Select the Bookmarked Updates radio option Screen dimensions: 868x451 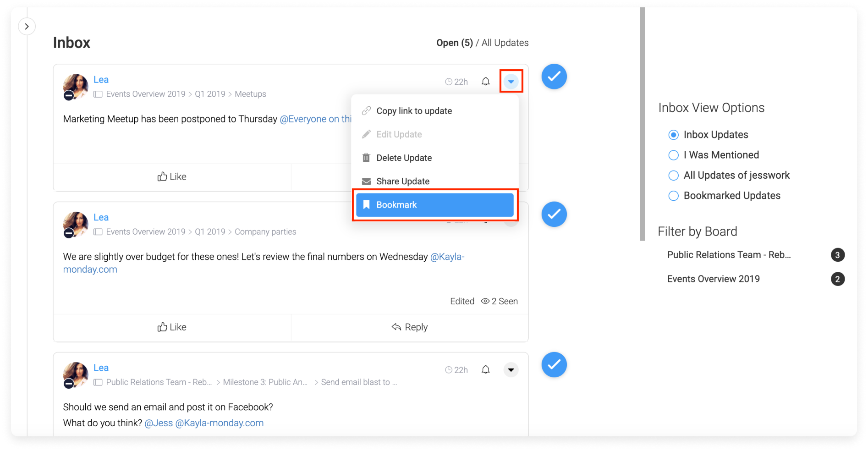click(673, 196)
